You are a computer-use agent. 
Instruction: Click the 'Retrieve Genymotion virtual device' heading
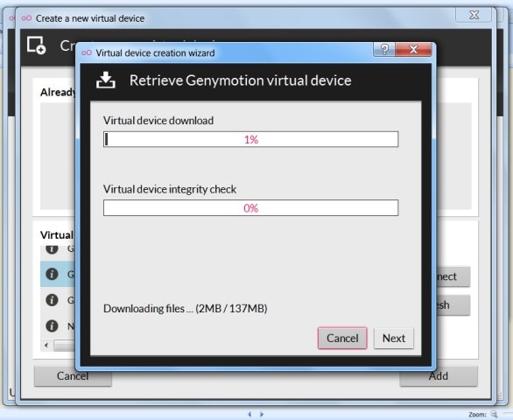(x=241, y=80)
